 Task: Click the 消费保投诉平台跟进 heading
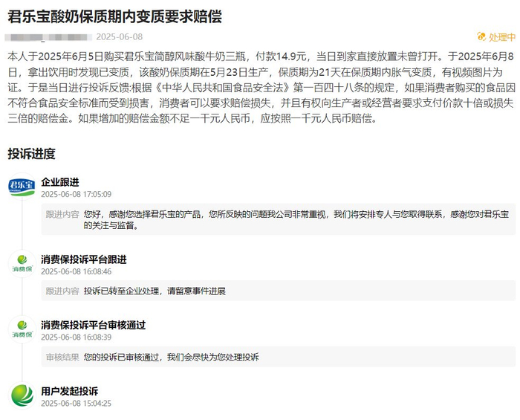[84, 259]
